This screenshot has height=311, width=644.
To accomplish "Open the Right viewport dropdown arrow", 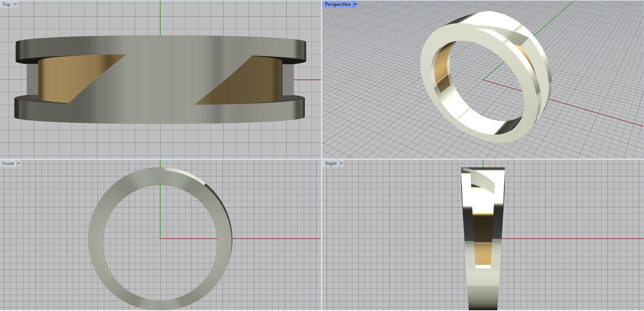I will pos(341,164).
